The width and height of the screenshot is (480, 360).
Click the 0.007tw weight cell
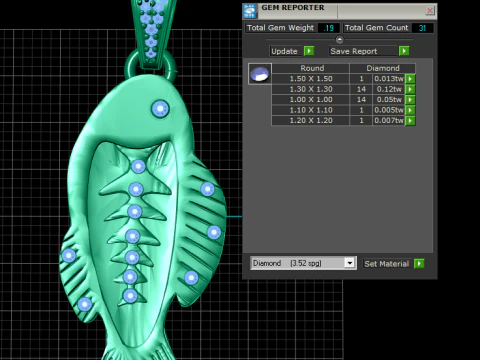click(x=389, y=120)
